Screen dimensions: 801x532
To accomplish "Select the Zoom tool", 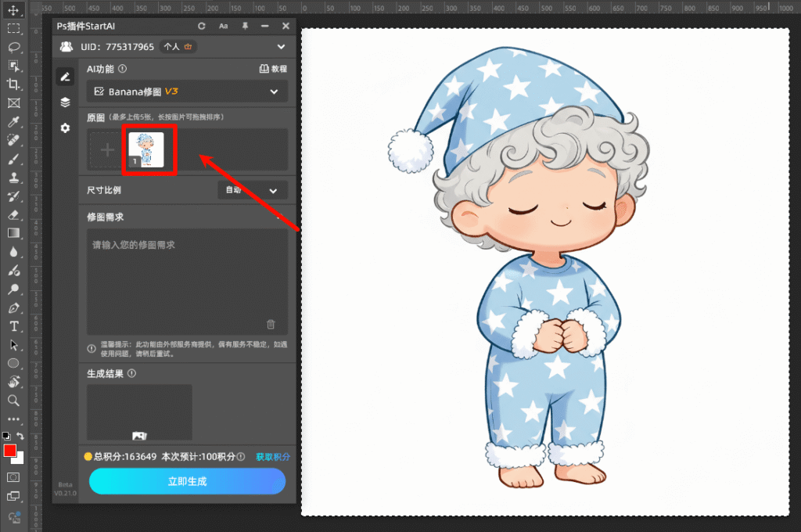I will coord(12,401).
